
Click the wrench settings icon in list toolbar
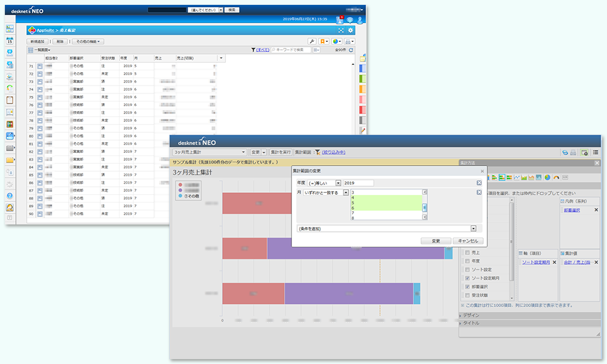pos(312,41)
